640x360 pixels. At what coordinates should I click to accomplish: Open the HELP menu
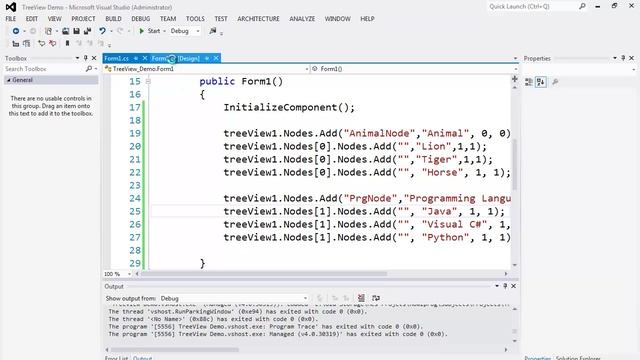367,19
